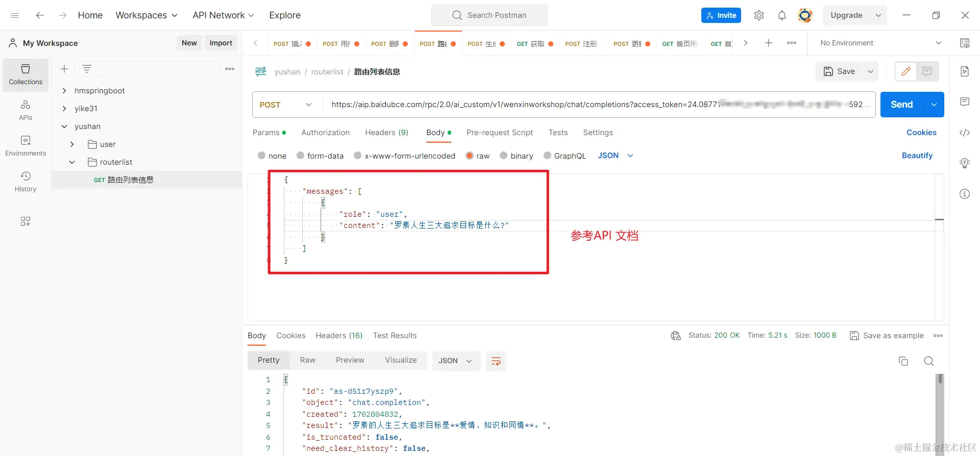Change raw body format JSON dropdown

click(616, 156)
